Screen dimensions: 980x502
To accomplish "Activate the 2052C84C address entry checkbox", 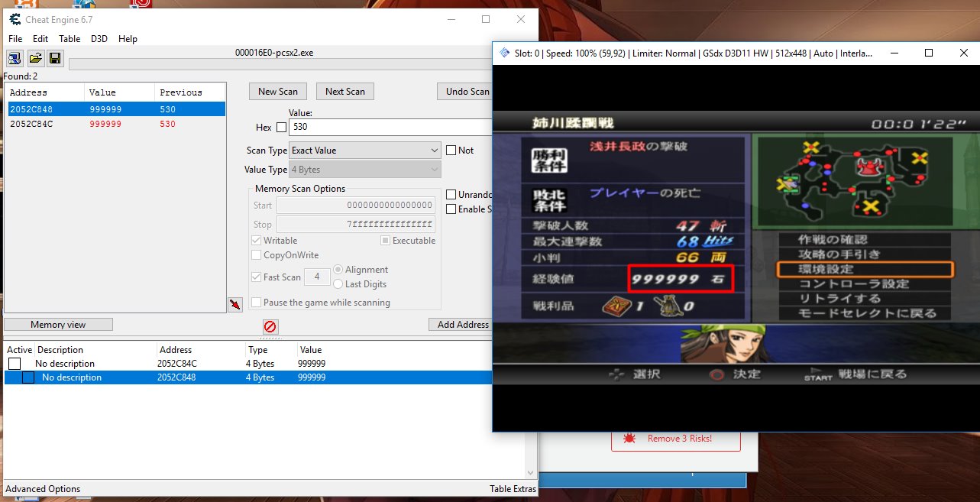I will 15,364.
